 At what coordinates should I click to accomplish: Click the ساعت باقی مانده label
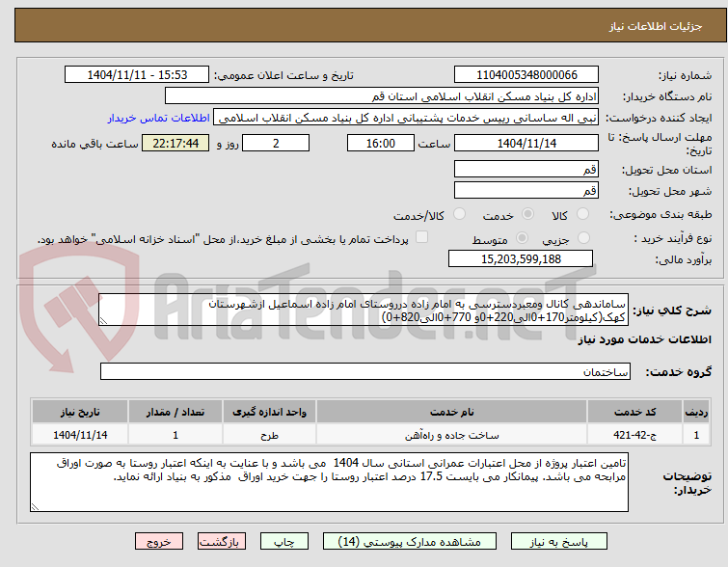[94, 144]
